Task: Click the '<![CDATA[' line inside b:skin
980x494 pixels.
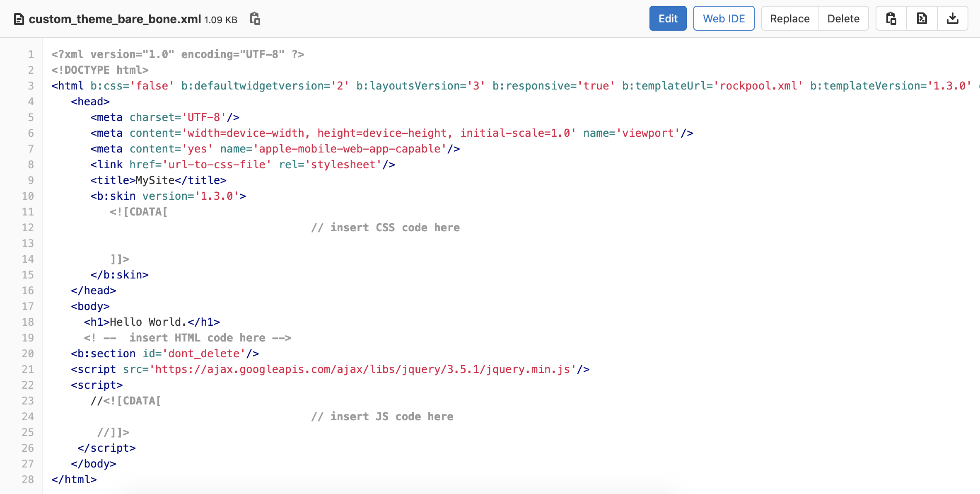Action: coord(139,212)
